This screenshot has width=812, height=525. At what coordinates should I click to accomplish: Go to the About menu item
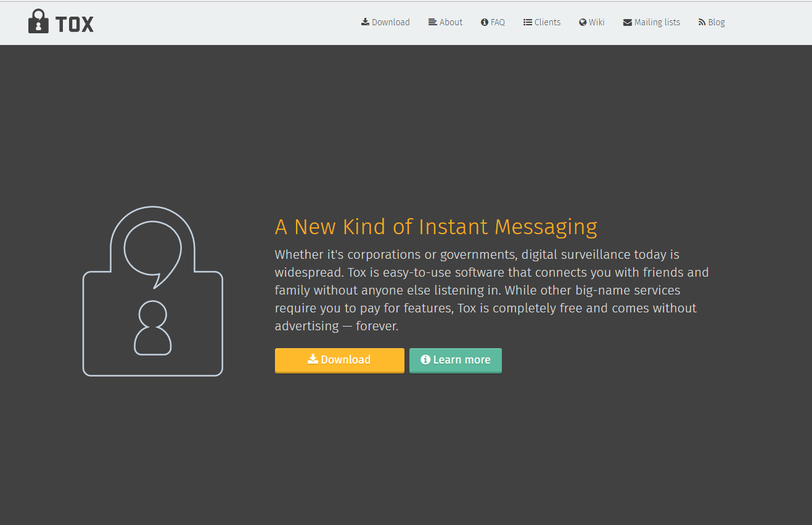pyautogui.click(x=451, y=22)
